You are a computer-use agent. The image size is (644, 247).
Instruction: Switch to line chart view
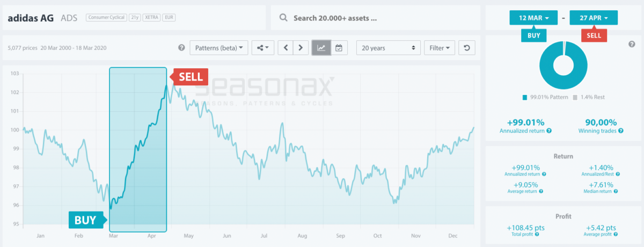[321, 48]
